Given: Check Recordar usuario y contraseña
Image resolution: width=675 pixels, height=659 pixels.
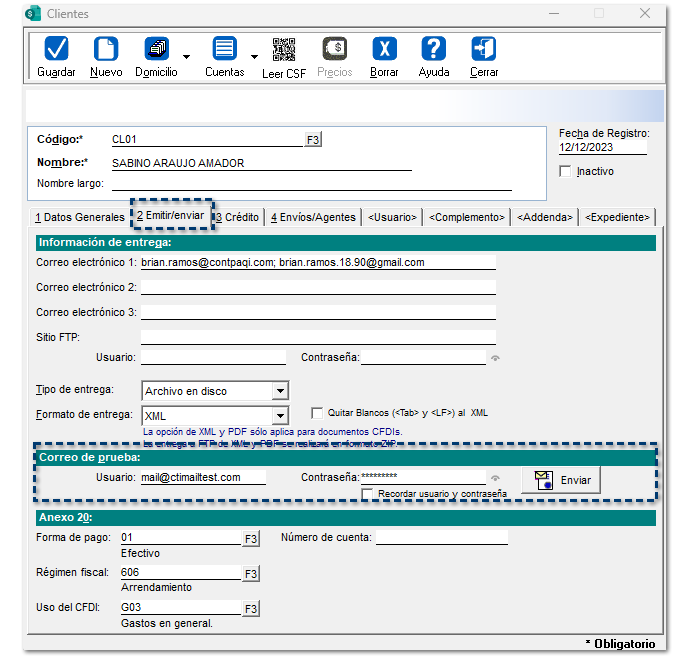Looking at the screenshot, I should tap(367, 493).
